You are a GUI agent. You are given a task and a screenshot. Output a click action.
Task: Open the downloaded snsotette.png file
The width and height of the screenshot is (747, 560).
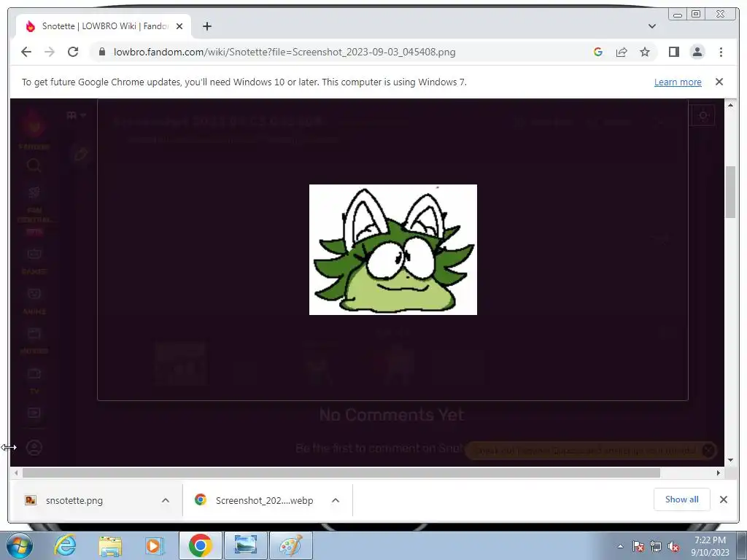pos(74,500)
